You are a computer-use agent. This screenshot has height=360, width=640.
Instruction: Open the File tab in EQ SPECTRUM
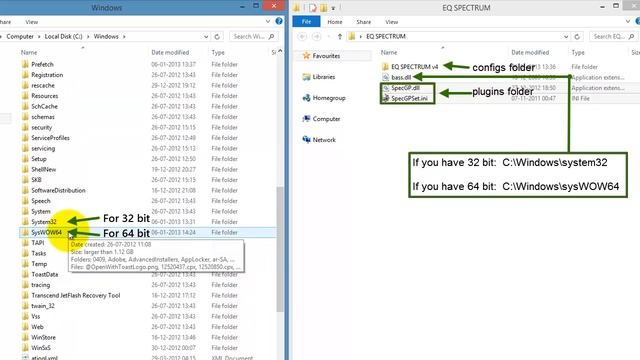click(x=307, y=22)
